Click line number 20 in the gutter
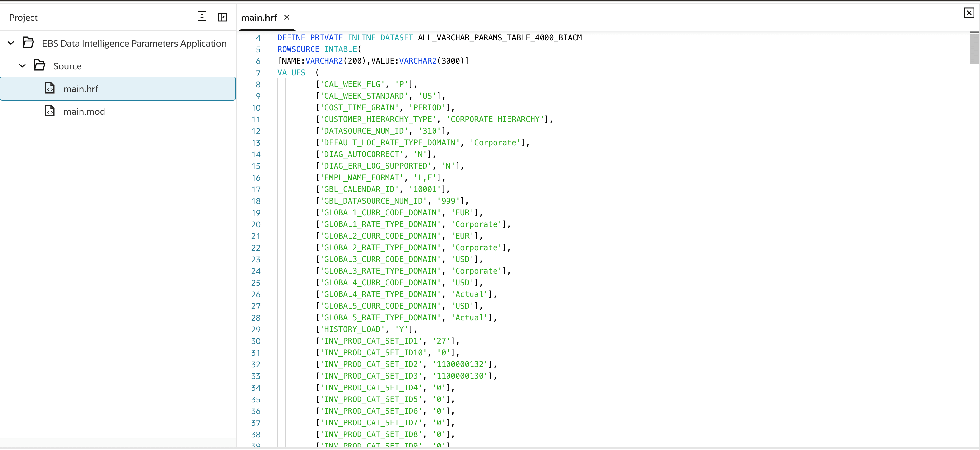980x450 pixels. point(256,224)
